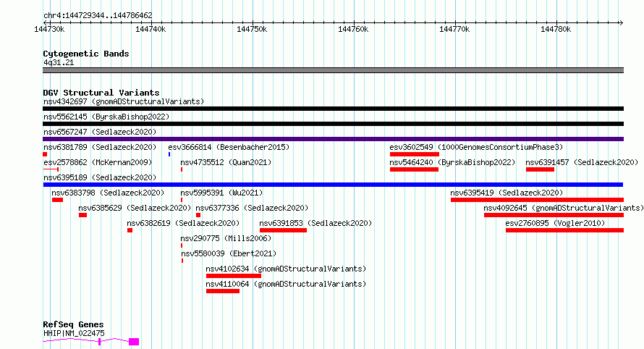Screen dimensions: 644x349
Task: Click the 144730k ruler label
Action: coord(49,29)
